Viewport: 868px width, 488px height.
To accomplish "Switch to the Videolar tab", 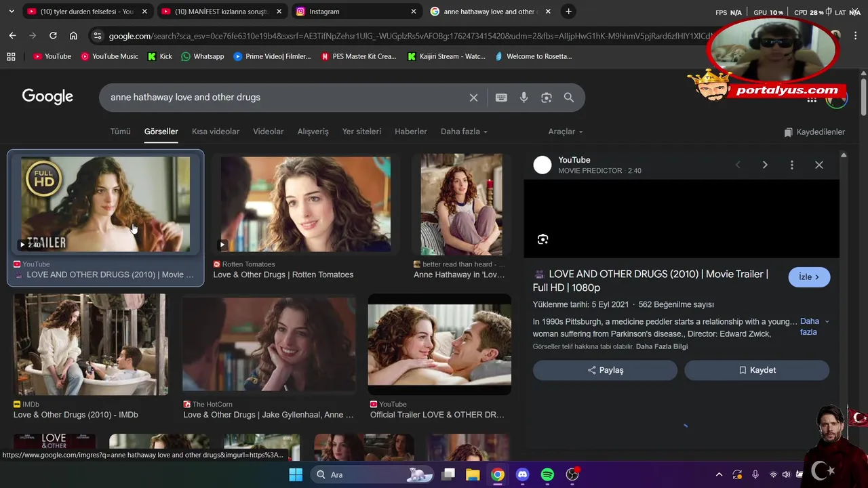I will (269, 131).
